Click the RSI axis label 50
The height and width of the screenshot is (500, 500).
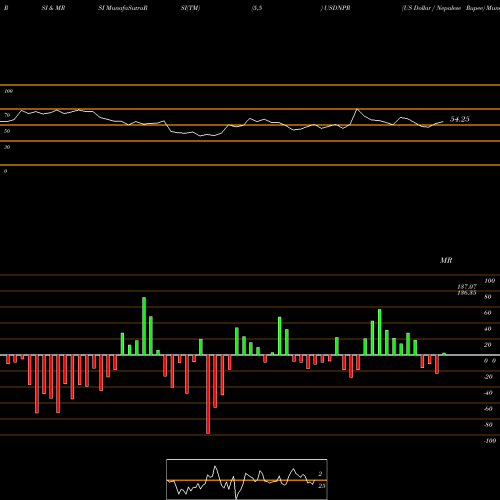click(7, 131)
